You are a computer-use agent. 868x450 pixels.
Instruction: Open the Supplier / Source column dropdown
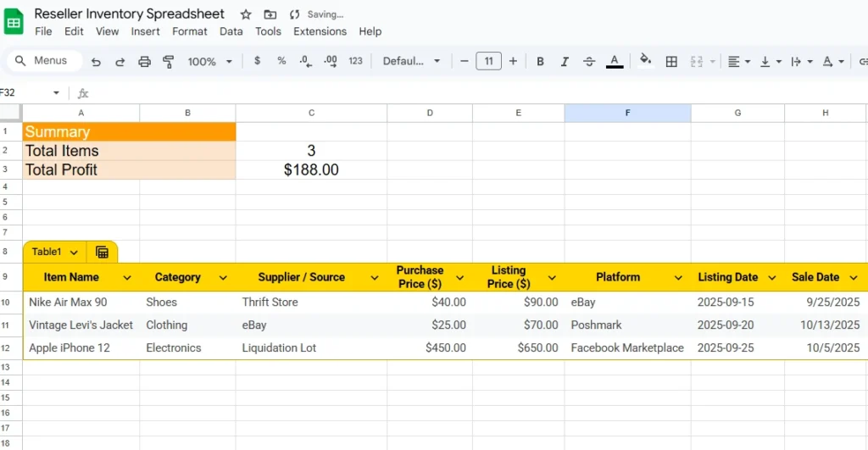(374, 278)
